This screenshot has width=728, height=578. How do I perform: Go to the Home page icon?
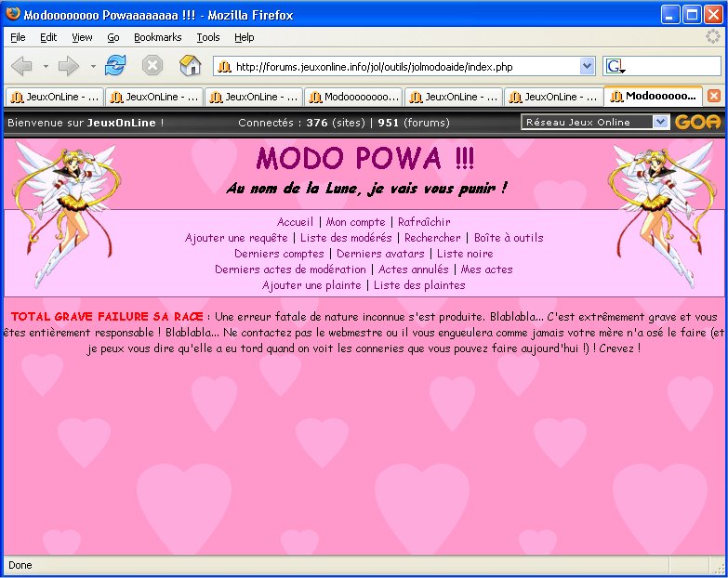pos(190,65)
